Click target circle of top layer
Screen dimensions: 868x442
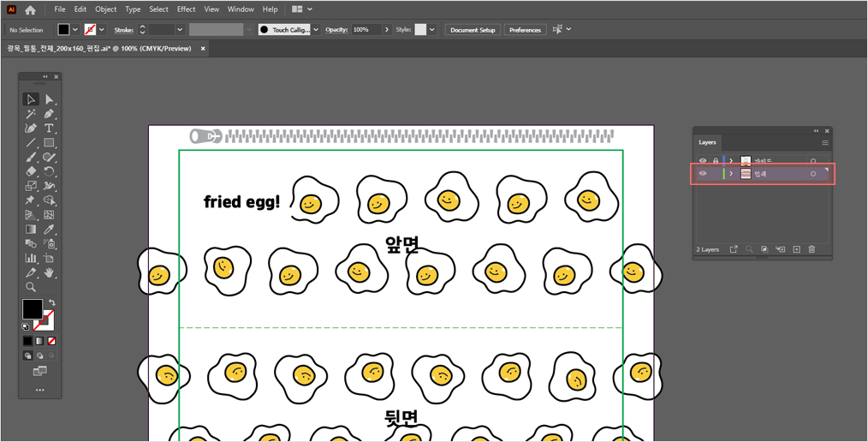coord(813,161)
